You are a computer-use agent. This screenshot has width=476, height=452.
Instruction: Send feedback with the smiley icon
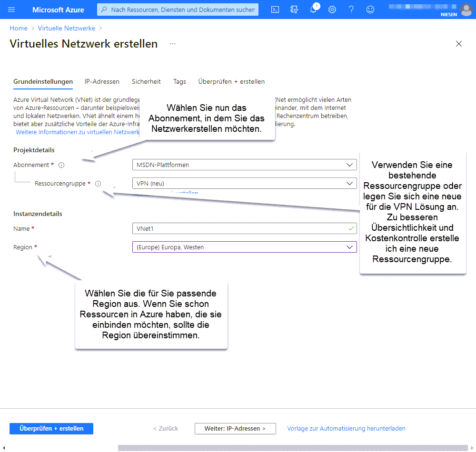pos(370,10)
